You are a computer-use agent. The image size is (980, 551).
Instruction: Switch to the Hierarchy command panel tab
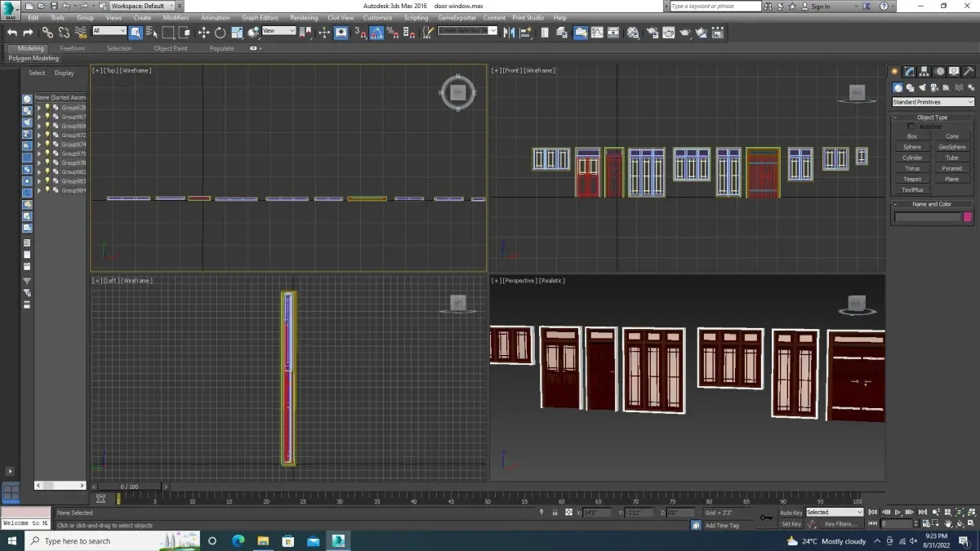924,72
